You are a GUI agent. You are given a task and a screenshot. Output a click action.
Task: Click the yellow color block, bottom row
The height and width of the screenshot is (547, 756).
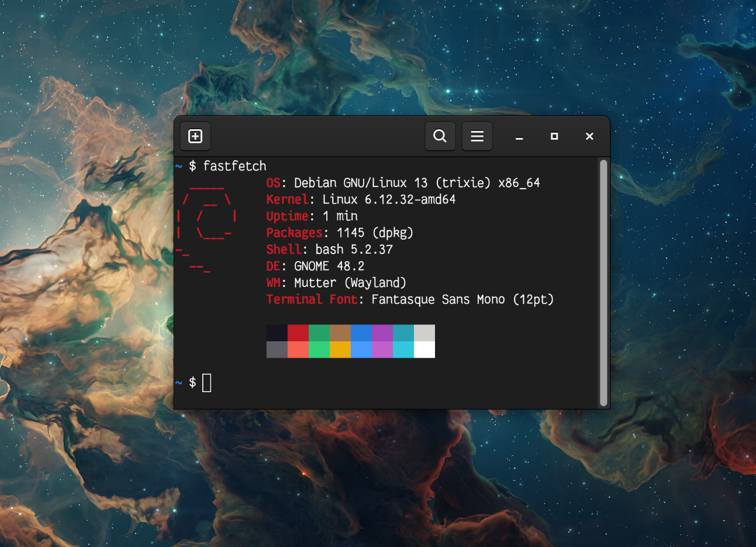click(x=340, y=349)
